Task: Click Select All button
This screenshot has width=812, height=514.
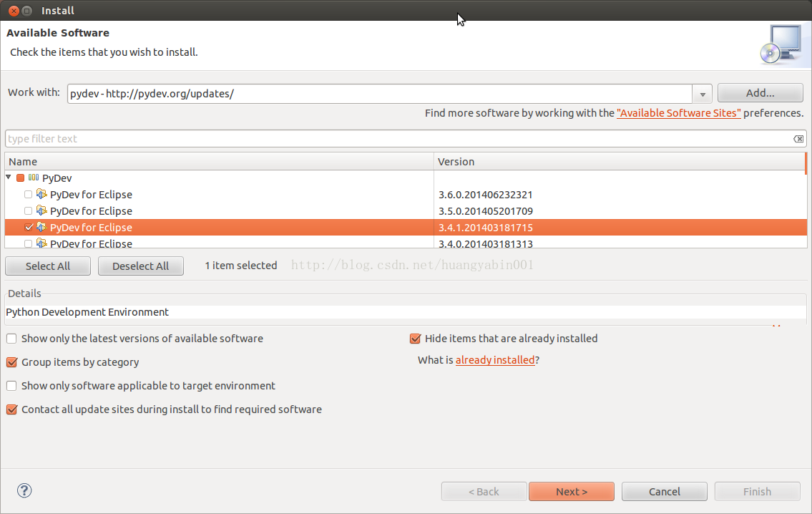Action: click(x=48, y=266)
